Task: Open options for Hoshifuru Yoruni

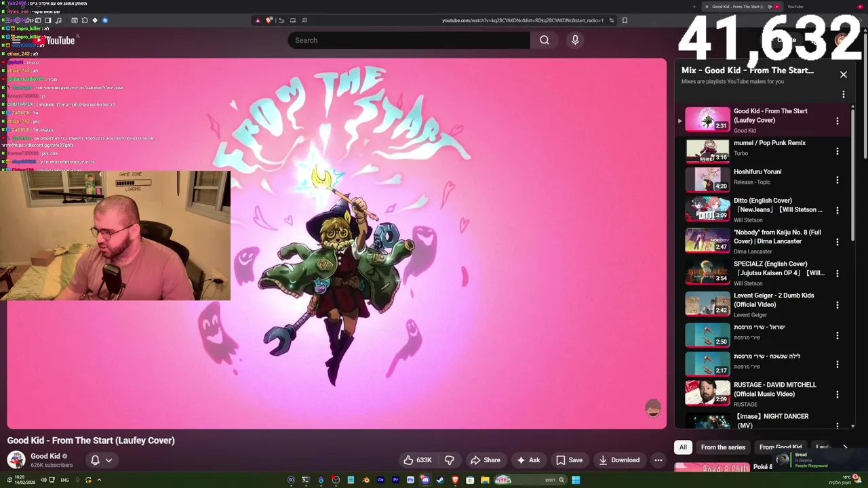Action: [837, 180]
